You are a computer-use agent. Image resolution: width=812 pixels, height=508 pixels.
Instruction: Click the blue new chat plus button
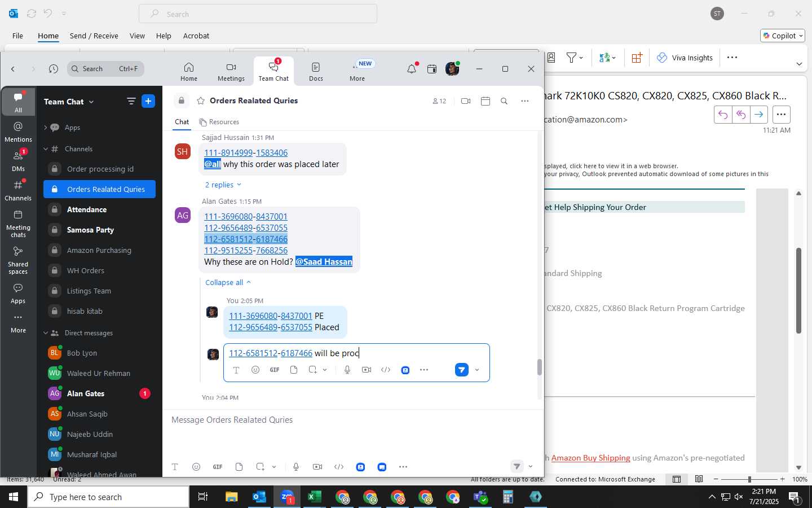pos(148,101)
